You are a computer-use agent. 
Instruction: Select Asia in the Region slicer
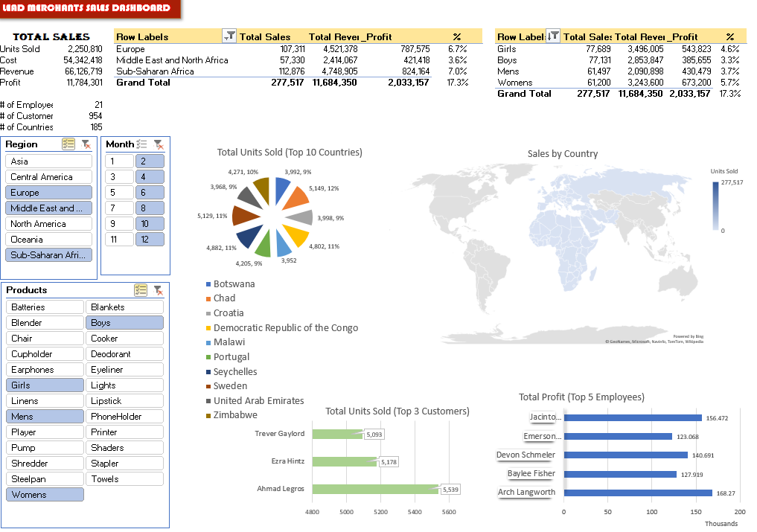point(48,161)
